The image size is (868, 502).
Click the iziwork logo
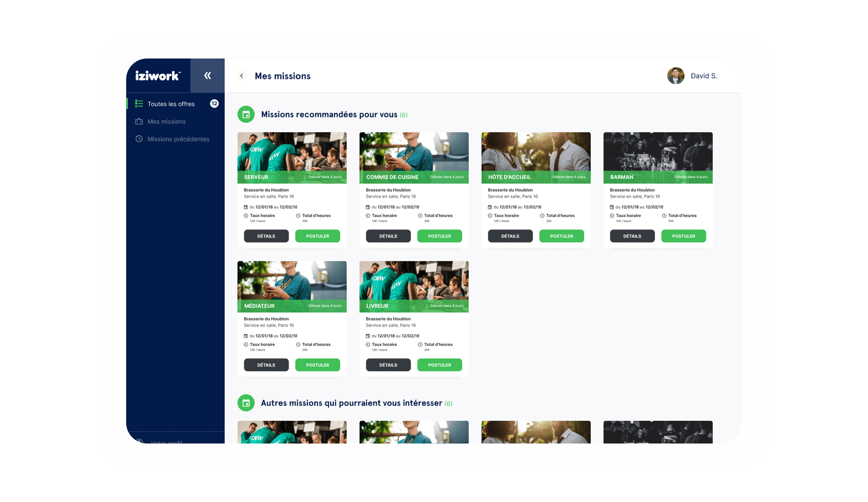tap(158, 75)
